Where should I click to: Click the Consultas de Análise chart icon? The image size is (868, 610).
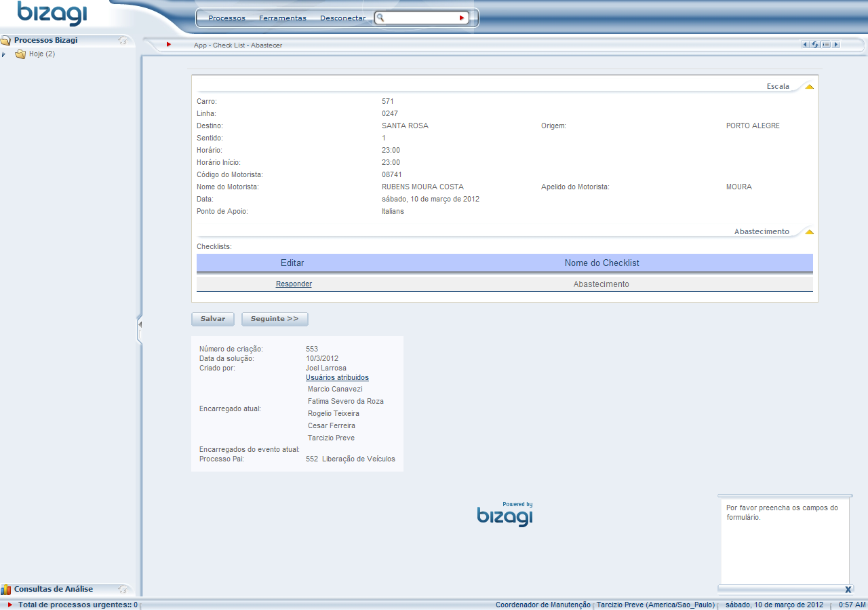coord(6,590)
